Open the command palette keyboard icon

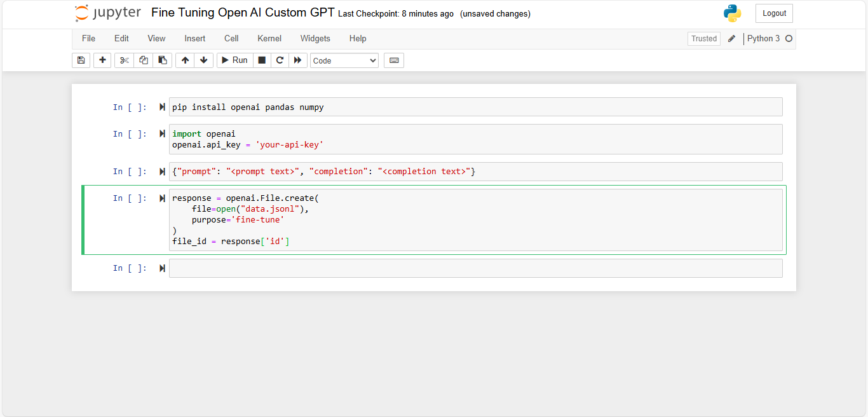tap(394, 60)
